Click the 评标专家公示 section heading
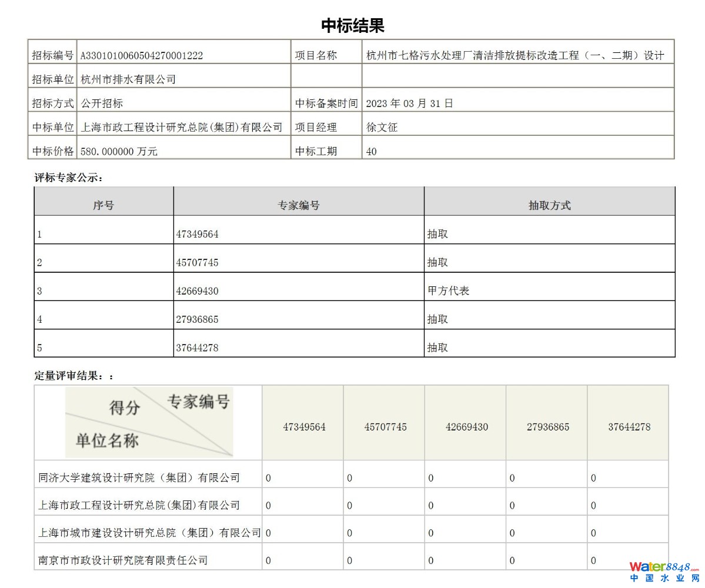This screenshot has width=705, height=588. pos(68,178)
